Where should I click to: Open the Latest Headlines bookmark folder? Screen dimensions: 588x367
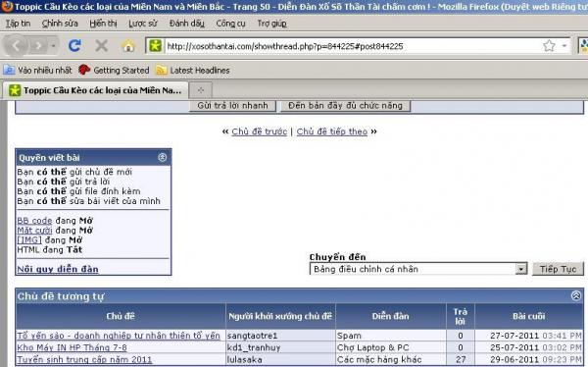click(x=193, y=71)
